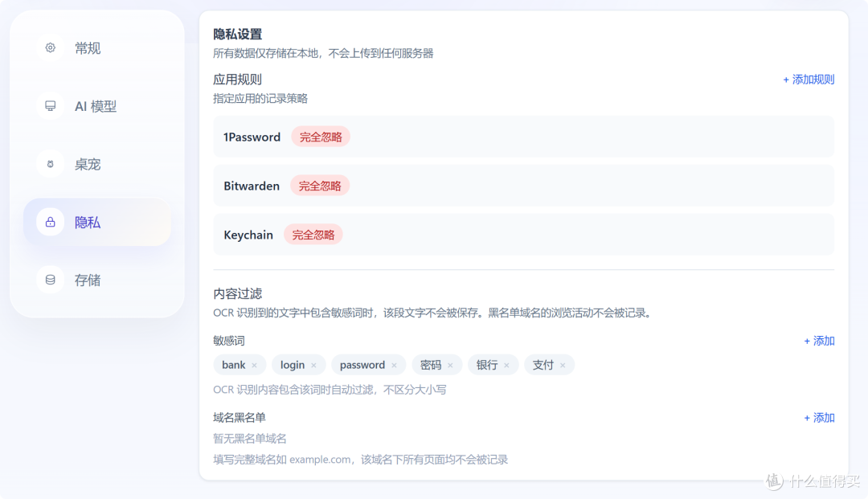Click the lock icon beside 隐私

(x=51, y=223)
